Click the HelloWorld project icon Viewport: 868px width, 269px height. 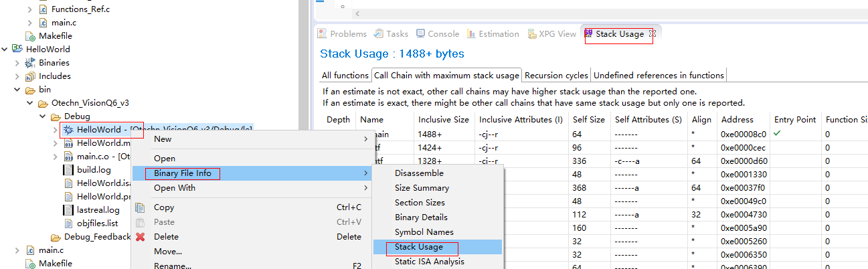tap(18, 49)
